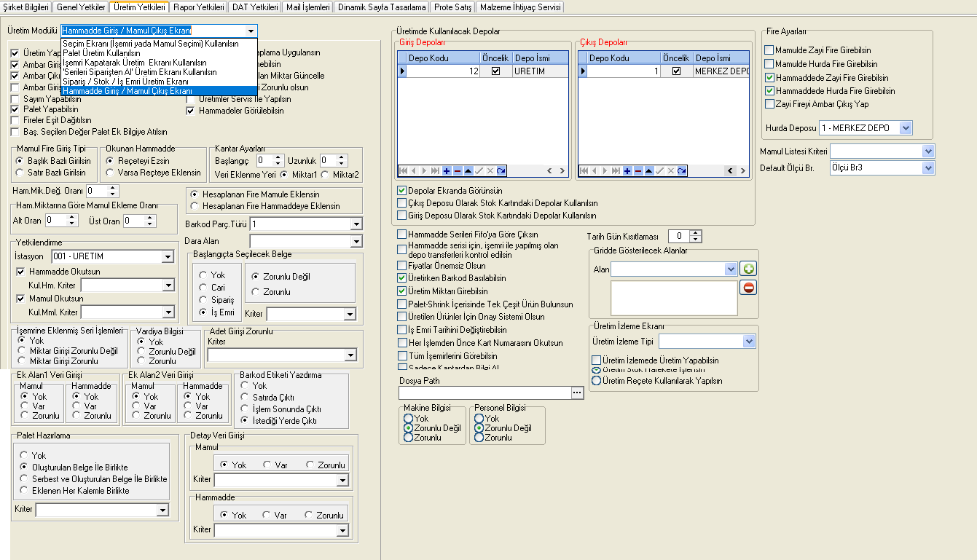Expand the İstasyon combo box
The image size is (977, 560).
click(168, 256)
